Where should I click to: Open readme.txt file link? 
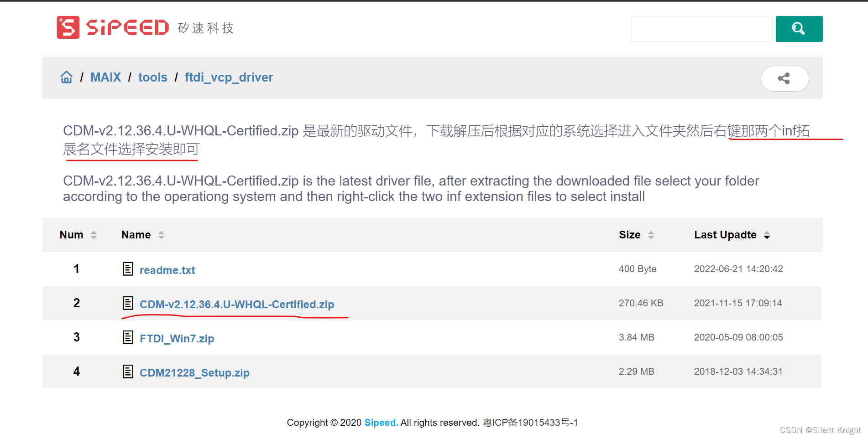pyautogui.click(x=167, y=270)
